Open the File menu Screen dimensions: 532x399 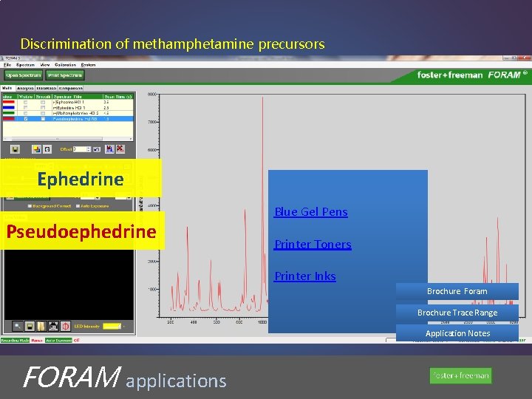[7, 65]
